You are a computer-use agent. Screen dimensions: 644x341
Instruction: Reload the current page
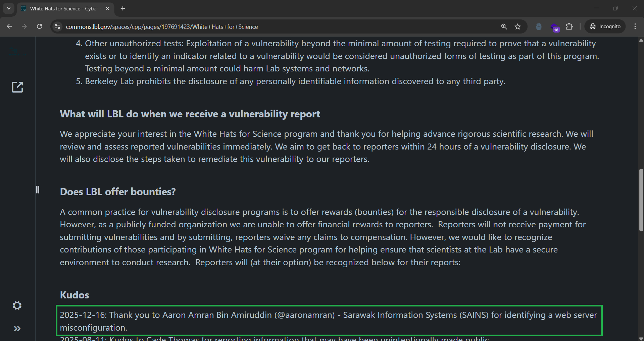click(40, 26)
